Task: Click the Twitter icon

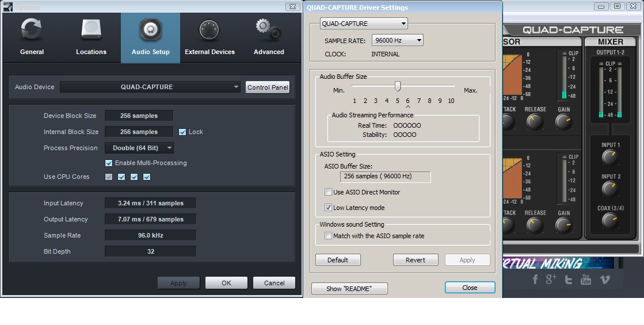Action: pyautogui.click(x=569, y=280)
